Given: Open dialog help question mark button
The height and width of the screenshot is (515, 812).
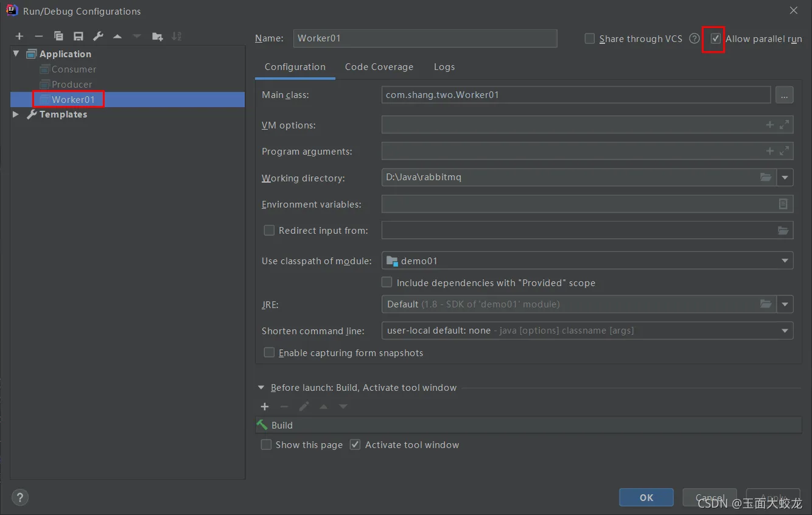Looking at the screenshot, I should point(20,497).
